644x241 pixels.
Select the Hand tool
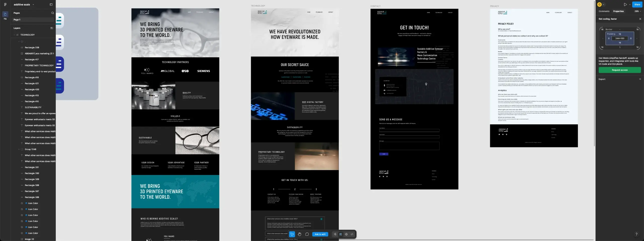tap(300, 234)
